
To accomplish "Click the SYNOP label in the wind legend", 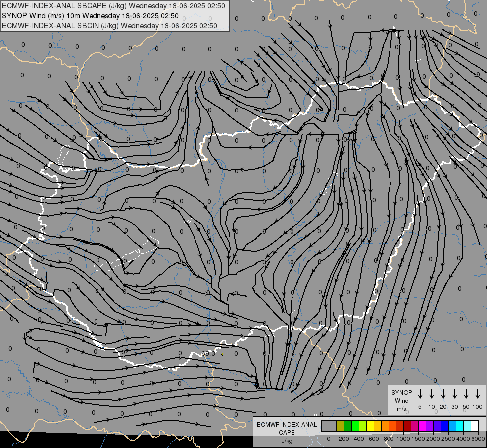I will (401, 393).
